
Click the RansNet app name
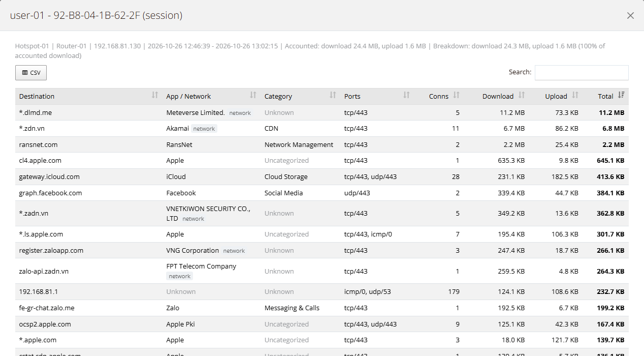(180, 145)
